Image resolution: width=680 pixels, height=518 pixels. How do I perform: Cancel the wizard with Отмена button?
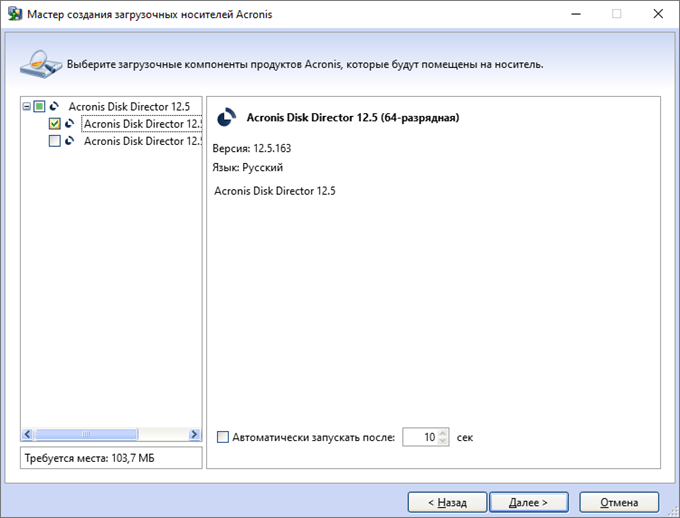(x=619, y=502)
